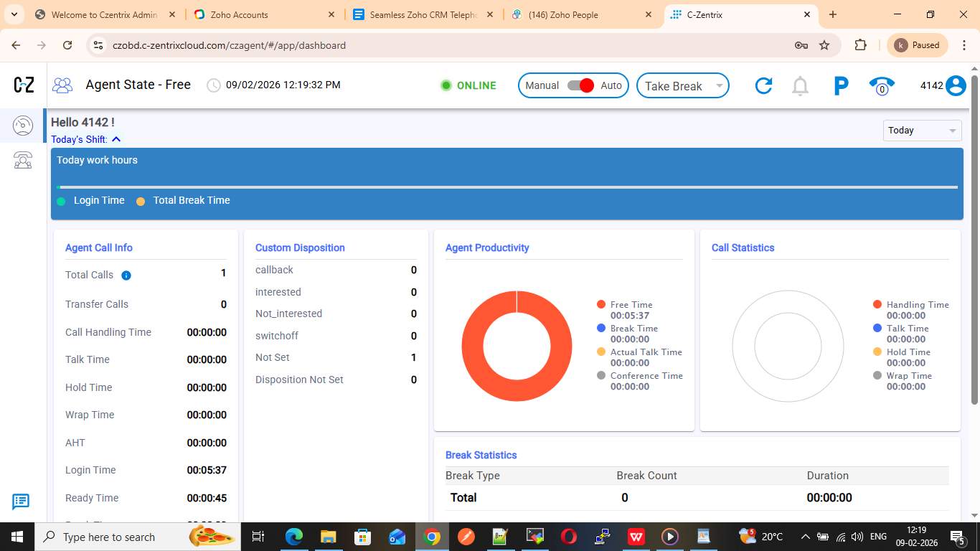The height and width of the screenshot is (551, 980).
Task: Open the 4142 user profile icon
Action: pos(956,86)
